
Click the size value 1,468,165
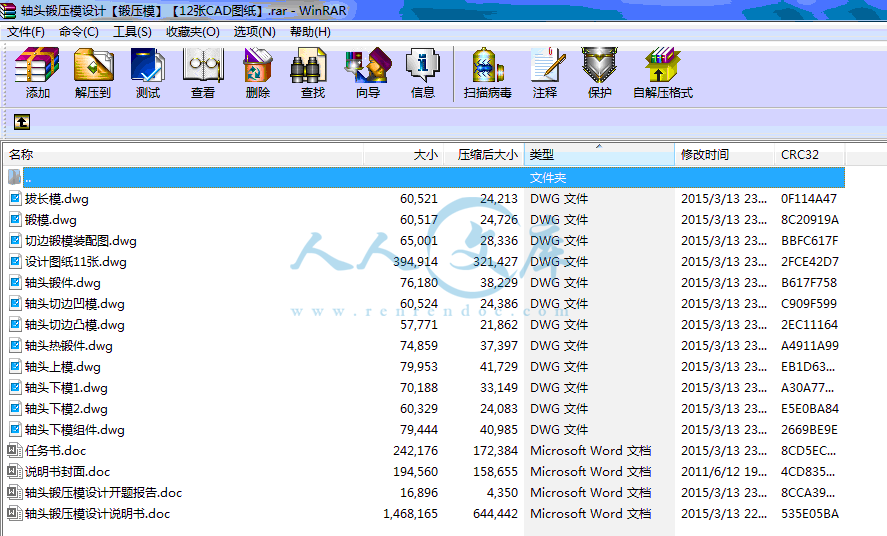pyautogui.click(x=410, y=513)
